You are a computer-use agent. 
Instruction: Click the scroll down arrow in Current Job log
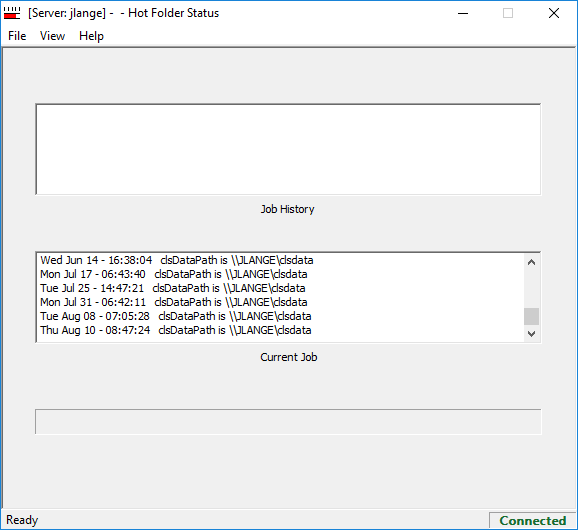[531, 334]
